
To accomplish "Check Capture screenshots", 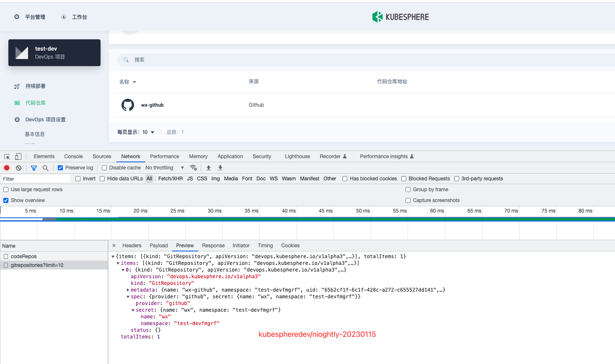I will pos(408,200).
